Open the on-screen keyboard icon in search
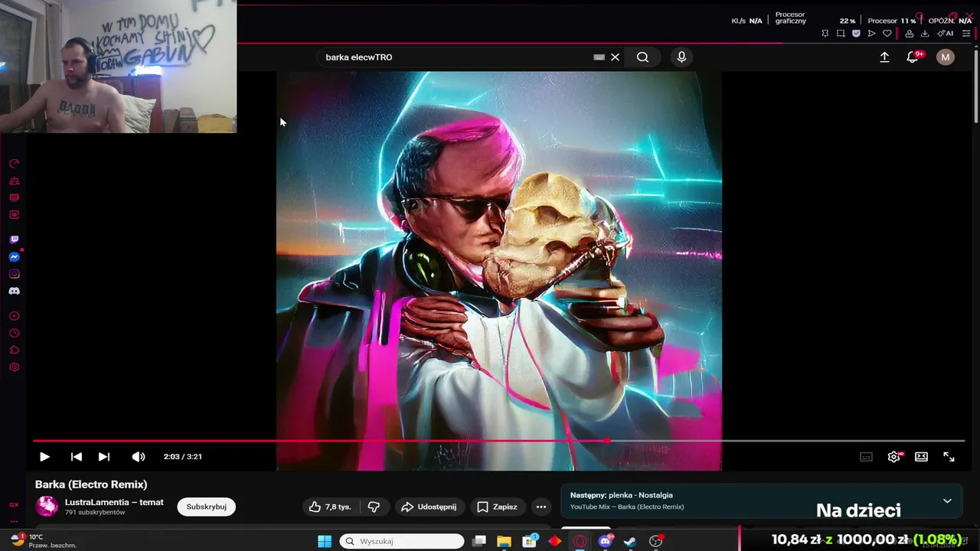980x551 pixels. click(599, 57)
